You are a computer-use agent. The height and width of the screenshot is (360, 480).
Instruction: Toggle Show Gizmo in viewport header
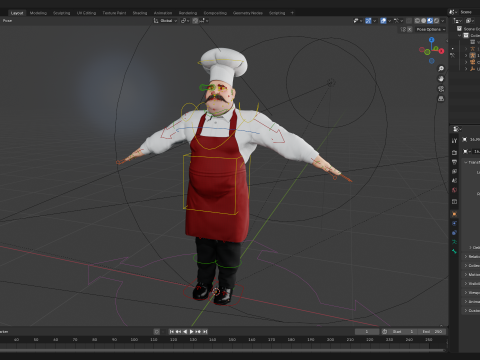click(368, 21)
